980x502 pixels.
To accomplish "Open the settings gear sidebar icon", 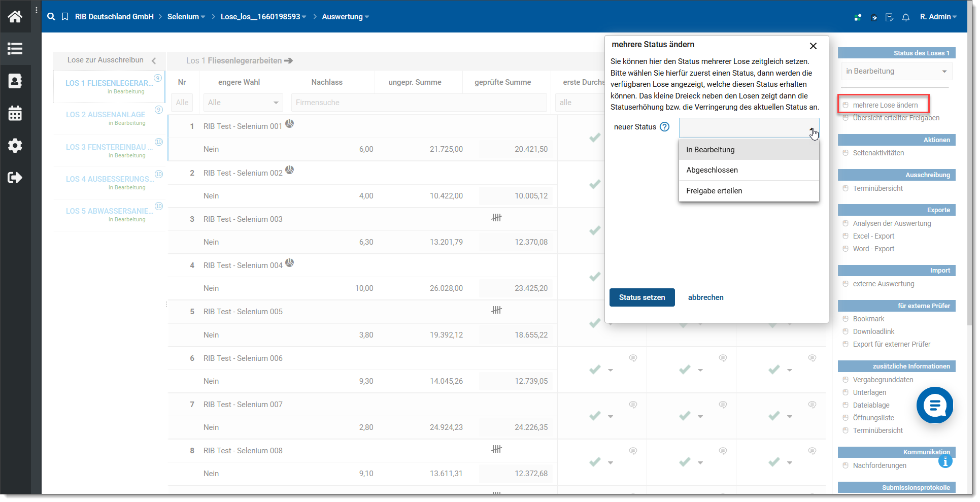I will (15, 146).
